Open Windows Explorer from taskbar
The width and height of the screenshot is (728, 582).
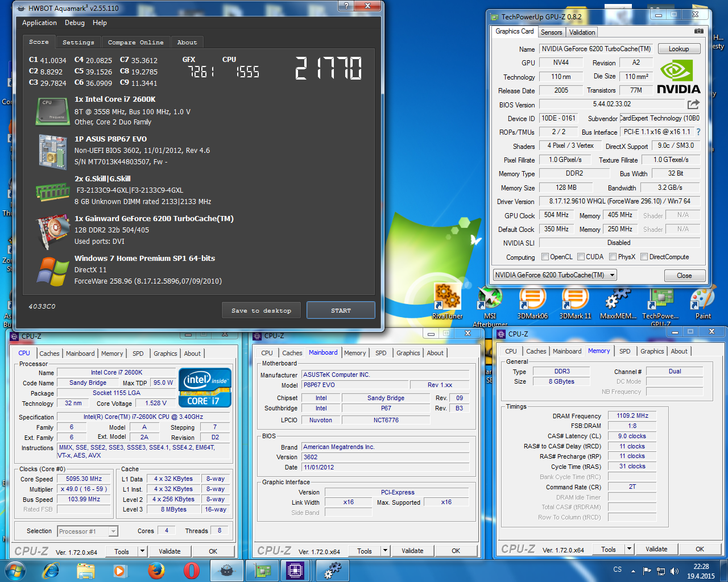[86, 571]
